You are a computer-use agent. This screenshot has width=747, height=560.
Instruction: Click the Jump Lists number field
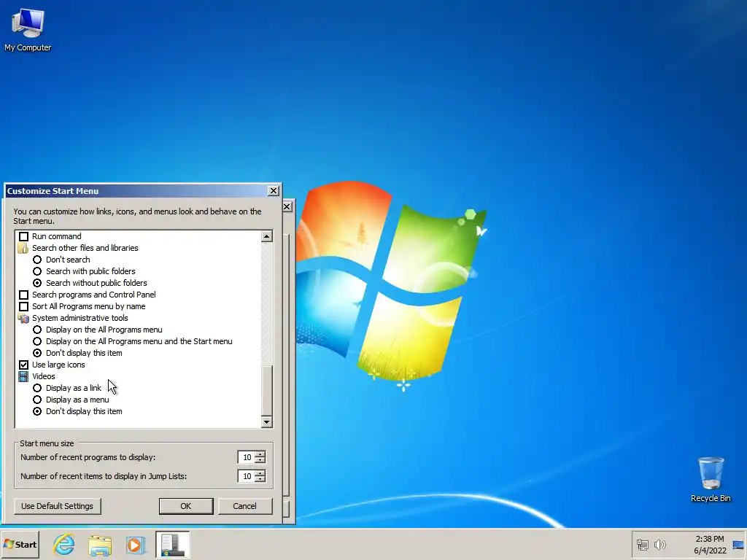coord(247,476)
